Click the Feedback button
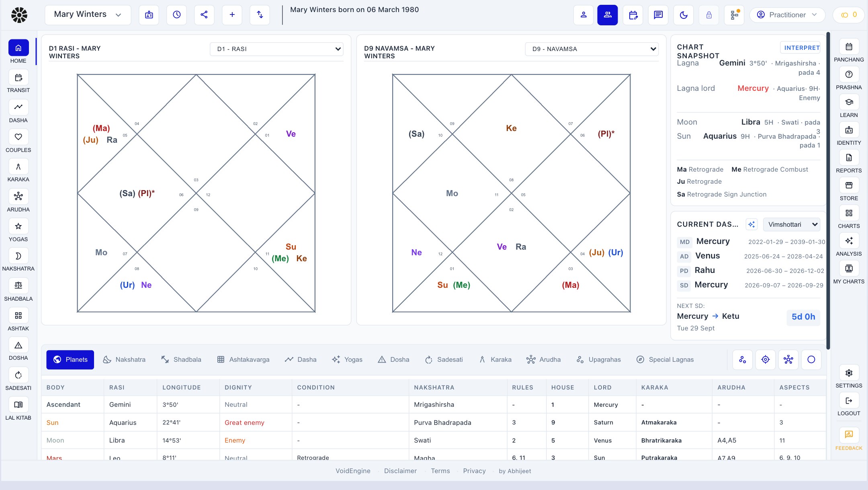Screen dimensions: 868x490 [849, 439]
